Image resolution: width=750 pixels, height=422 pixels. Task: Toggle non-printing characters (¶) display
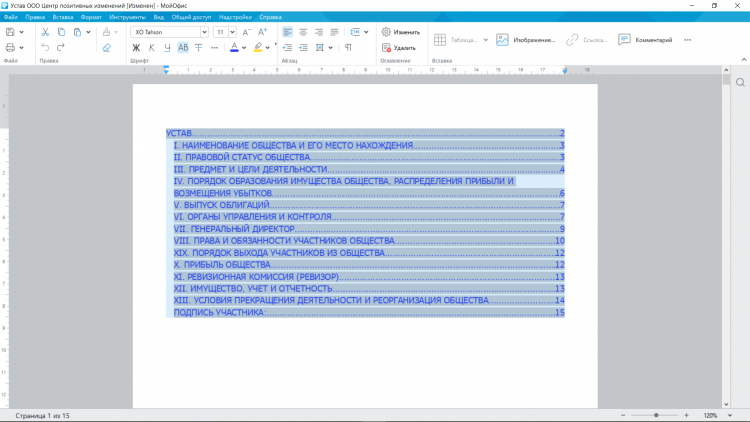click(348, 47)
